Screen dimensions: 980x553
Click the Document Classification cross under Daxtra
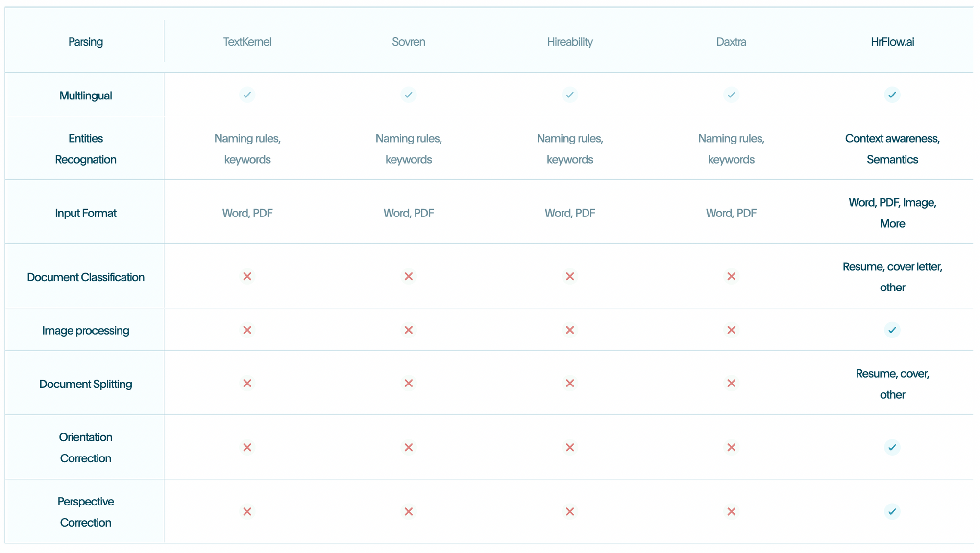[731, 276]
